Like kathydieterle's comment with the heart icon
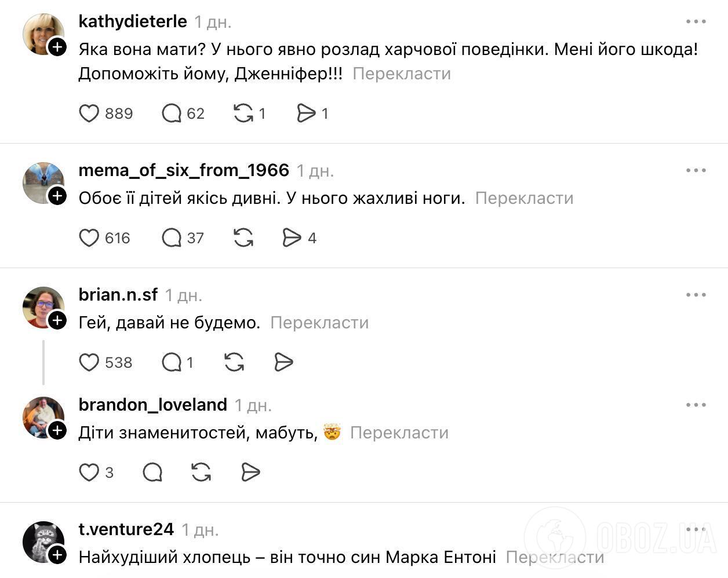 [x=89, y=114]
